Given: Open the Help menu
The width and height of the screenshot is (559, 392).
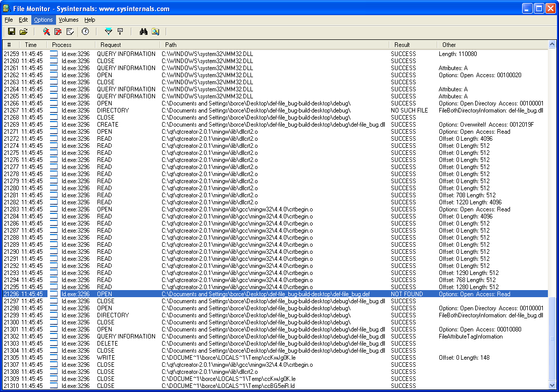Looking at the screenshot, I should [x=90, y=20].
